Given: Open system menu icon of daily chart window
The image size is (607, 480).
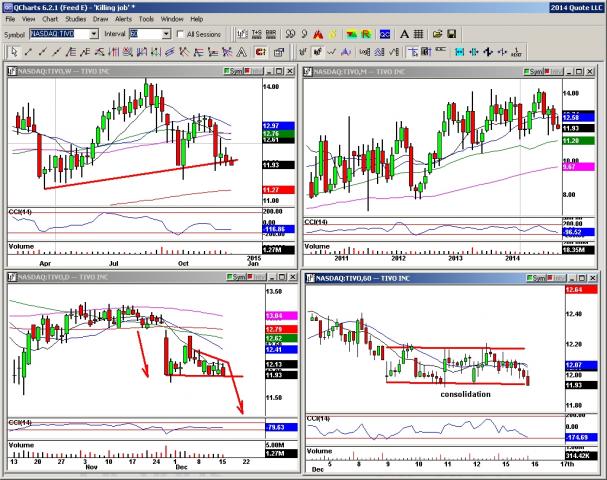Looking at the screenshot, I should click(12, 277).
